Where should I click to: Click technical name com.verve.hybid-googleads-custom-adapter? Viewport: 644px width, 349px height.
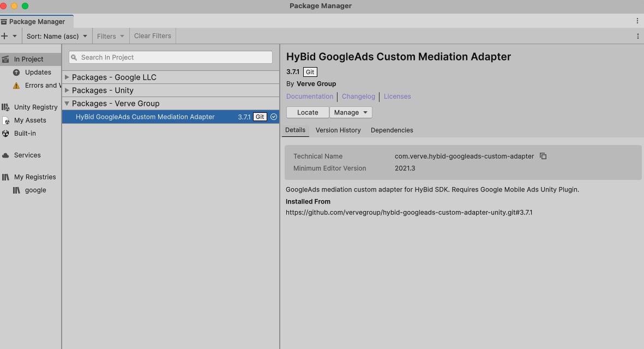pos(464,157)
